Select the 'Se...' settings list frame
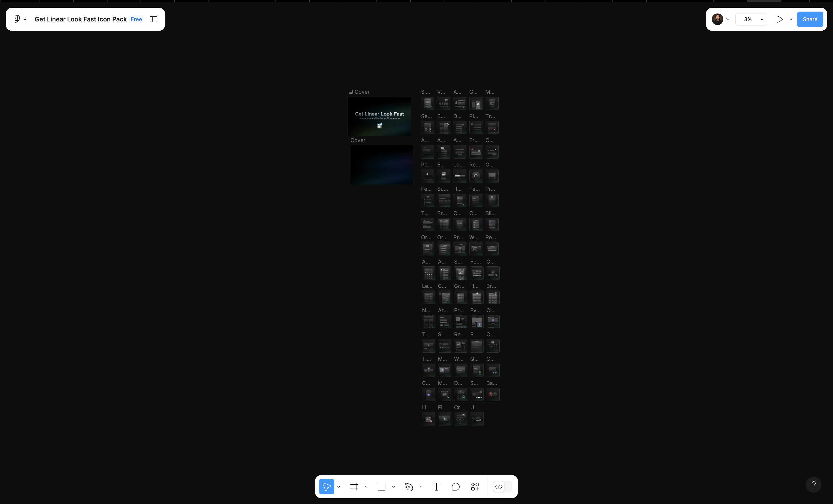This screenshot has height=504, width=833. (x=428, y=127)
